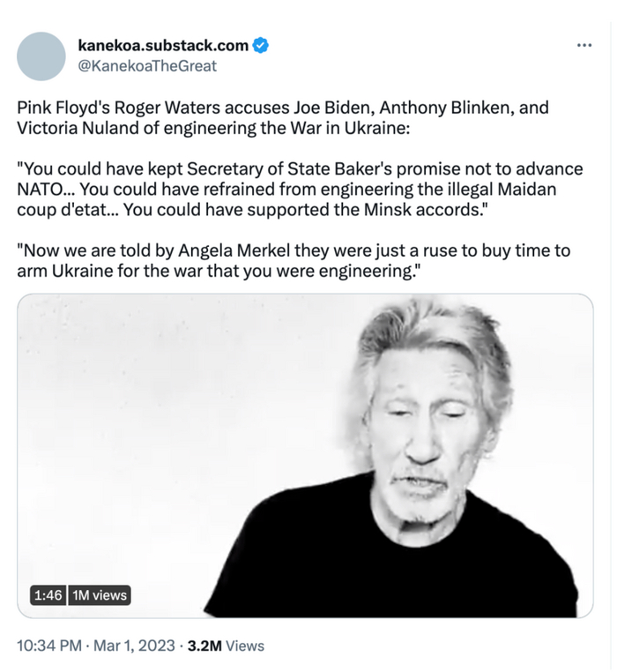
Task: Click the 1M views badge on video
Action: click(x=99, y=595)
